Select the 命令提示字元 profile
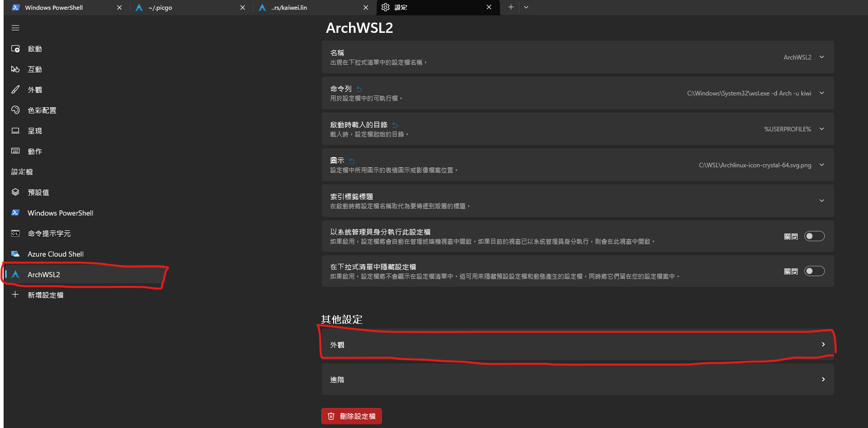 tap(85, 234)
